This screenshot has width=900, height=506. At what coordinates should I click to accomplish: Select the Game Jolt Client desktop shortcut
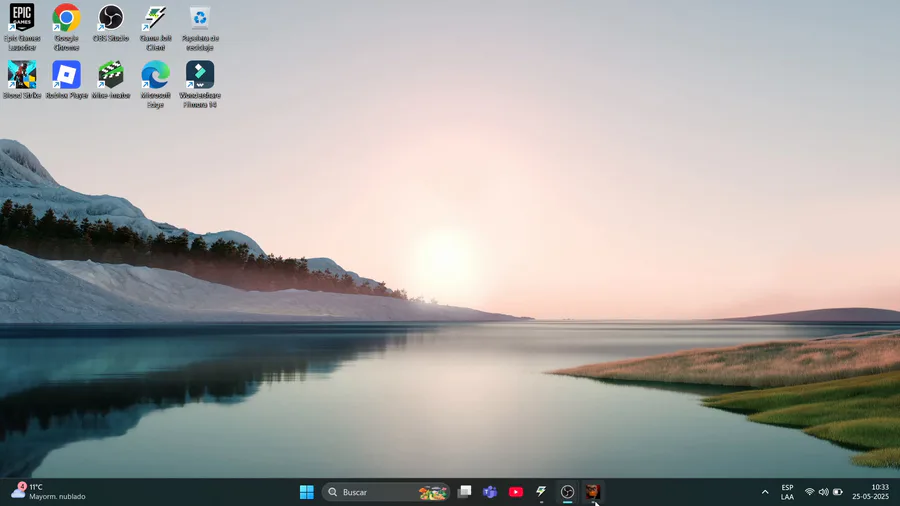[x=156, y=26]
